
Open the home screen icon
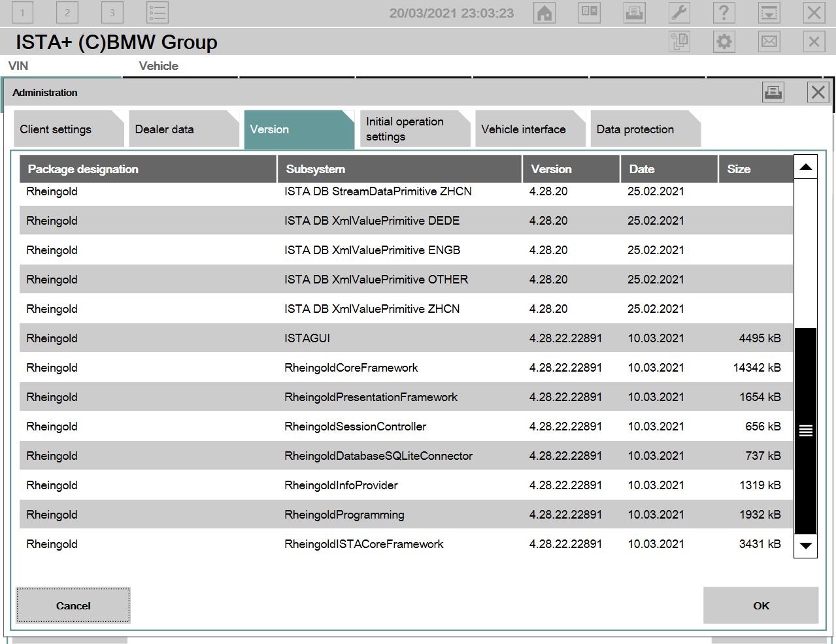click(544, 12)
